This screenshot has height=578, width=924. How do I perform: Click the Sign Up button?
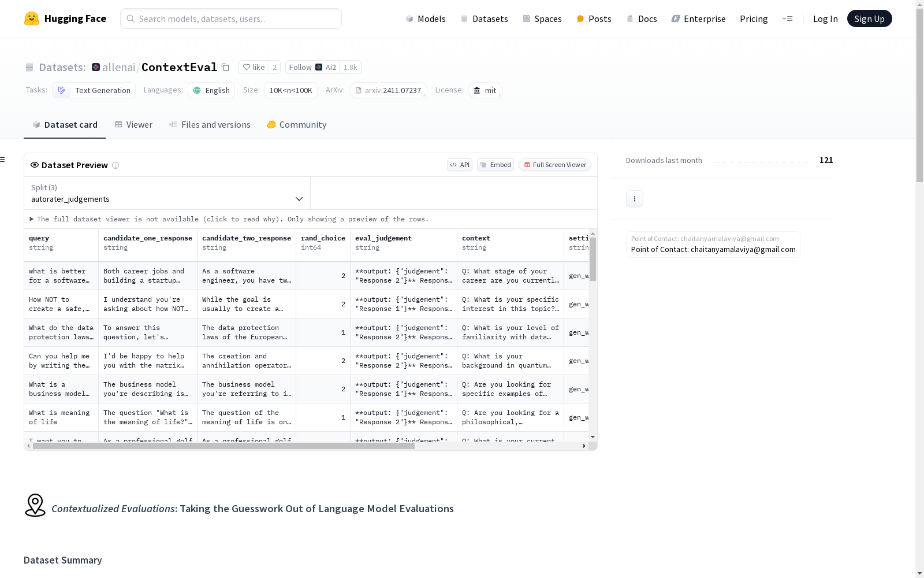point(869,18)
